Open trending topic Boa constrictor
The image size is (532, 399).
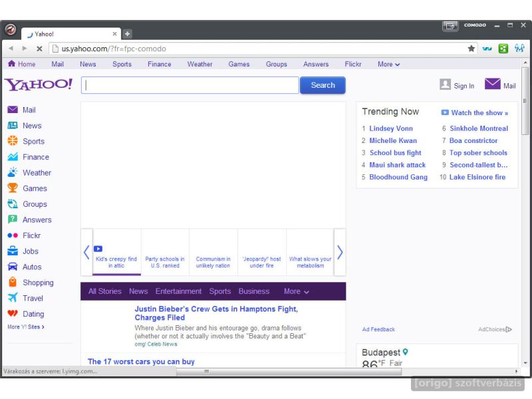[473, 140]
